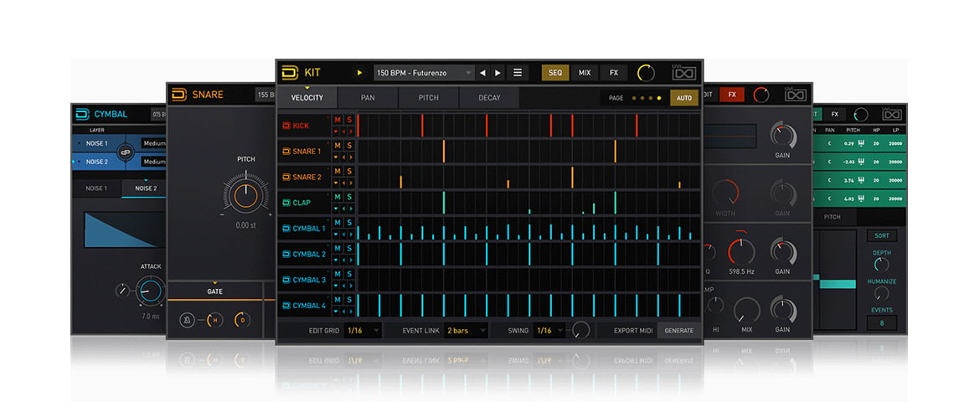Switch to the FX view in Kit window
Viewport: 980px width, 402px height.
[614, 73]
